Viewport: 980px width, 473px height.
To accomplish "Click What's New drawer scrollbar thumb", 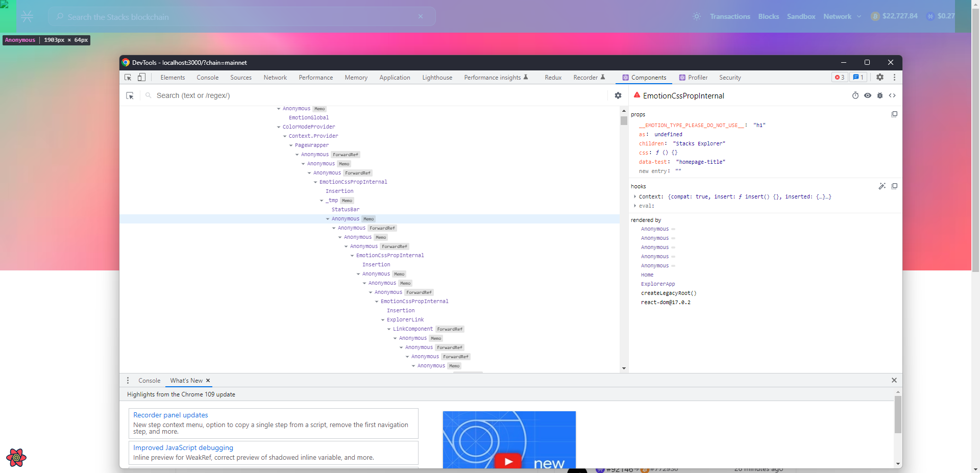I will pyautogui.click(x=898, y=414).
